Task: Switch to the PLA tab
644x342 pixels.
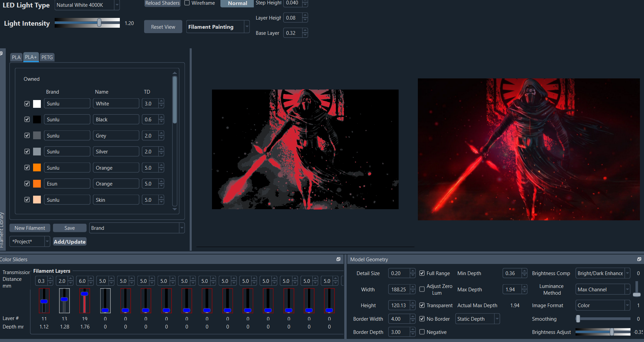Action: pyautogui.click(x=16, y=57)
